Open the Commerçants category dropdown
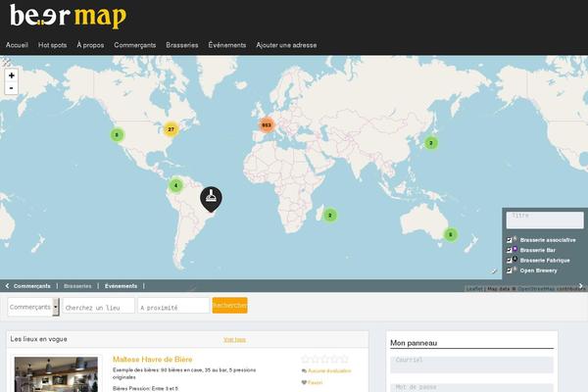588x392 pixels. click(x=33, y=307)
